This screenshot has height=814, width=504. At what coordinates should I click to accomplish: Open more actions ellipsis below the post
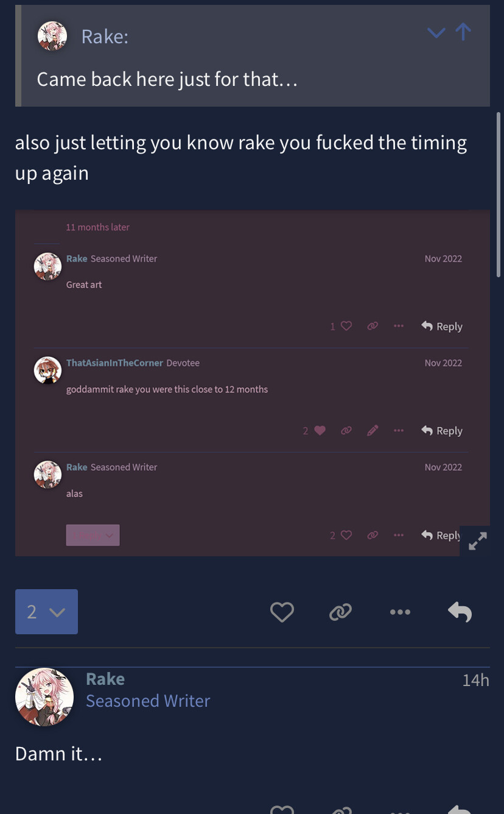point(400,612)
